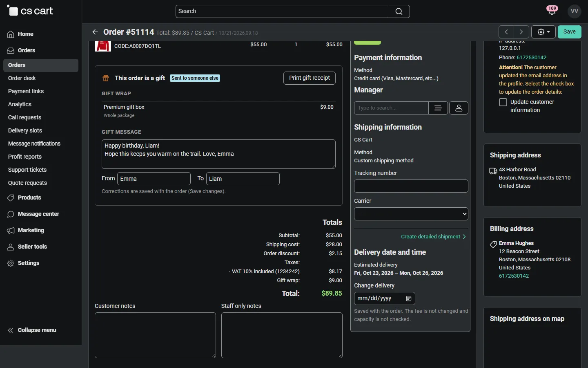Click Create detailed shipment link
Viewport: 588px width, 368px height.
click(x=433, y=237)
